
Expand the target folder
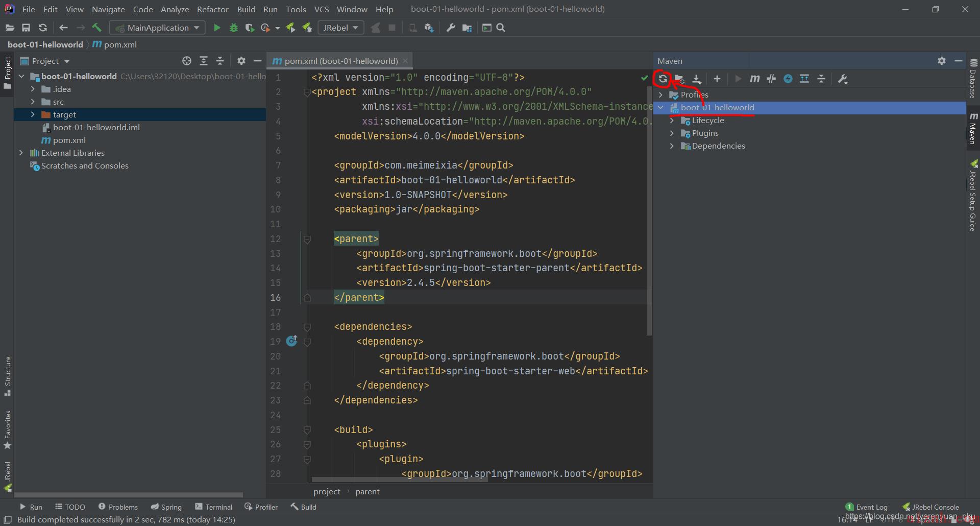(33, 114)
